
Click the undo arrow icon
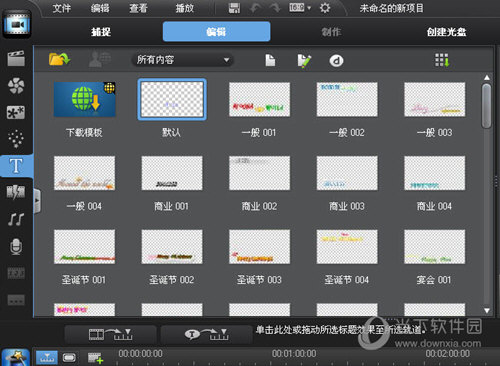coord(255,8)
